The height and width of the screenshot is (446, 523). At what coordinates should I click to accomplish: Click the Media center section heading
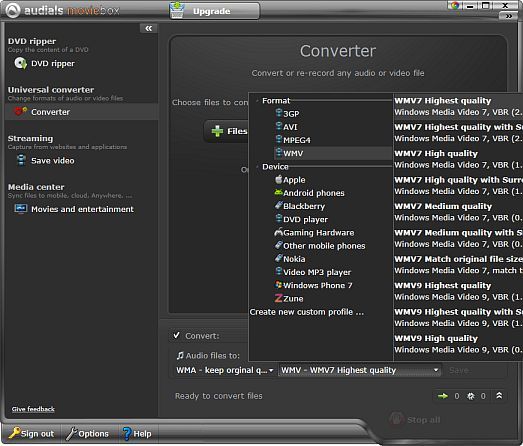click(36, 187)
